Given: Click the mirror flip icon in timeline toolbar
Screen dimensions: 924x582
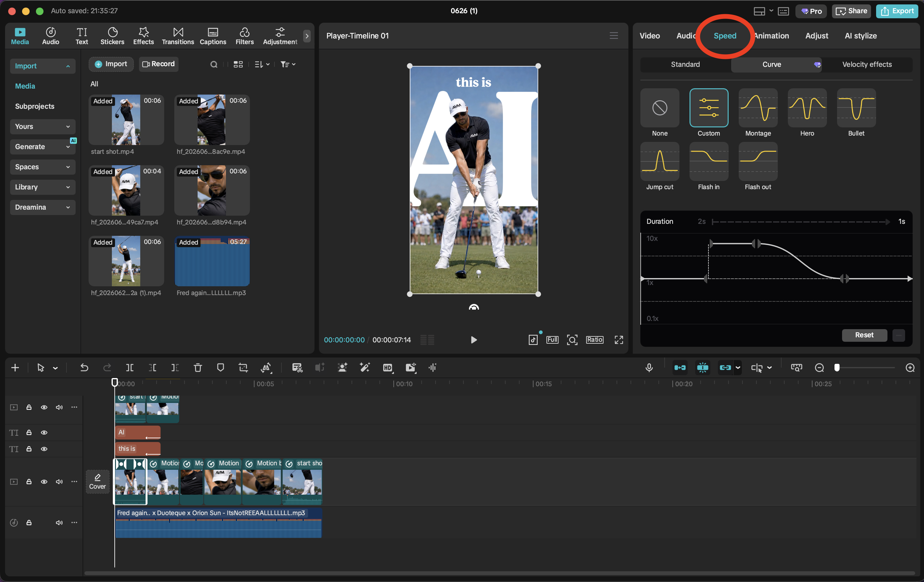Looking at the screenshot, I should click(266, 368).
